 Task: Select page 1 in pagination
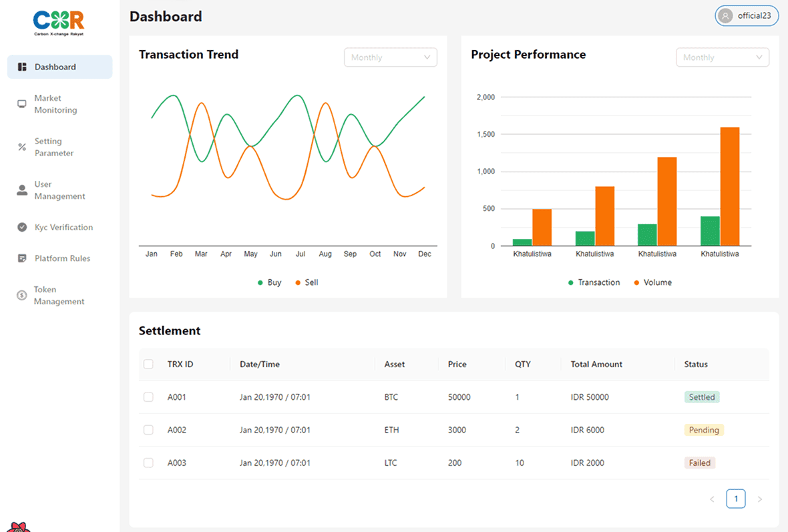point(736,499)
